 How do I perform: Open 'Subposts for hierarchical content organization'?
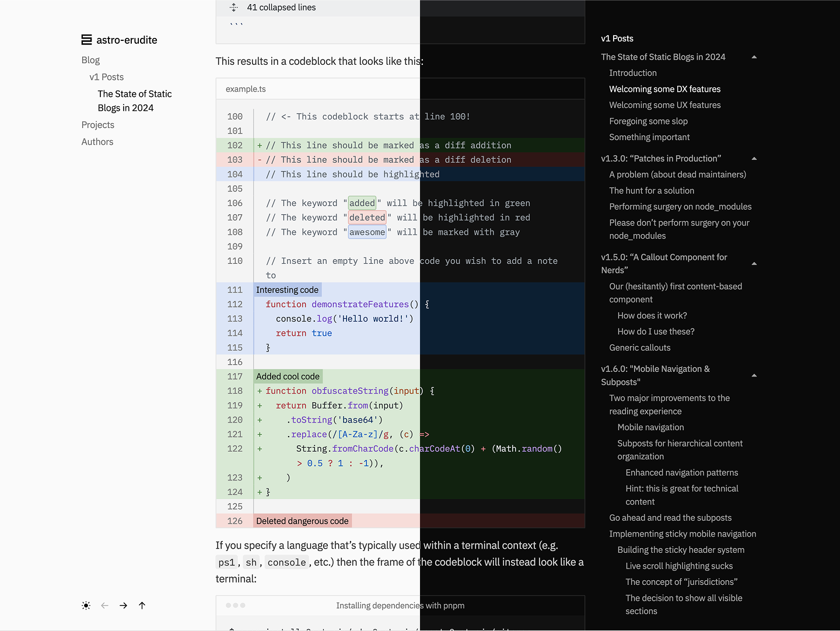pyautogui.click(x=680, y=450)
